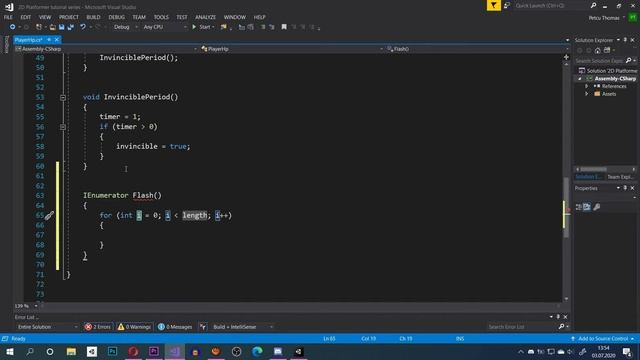Click the Save floppy disk icon

[62, 27]
